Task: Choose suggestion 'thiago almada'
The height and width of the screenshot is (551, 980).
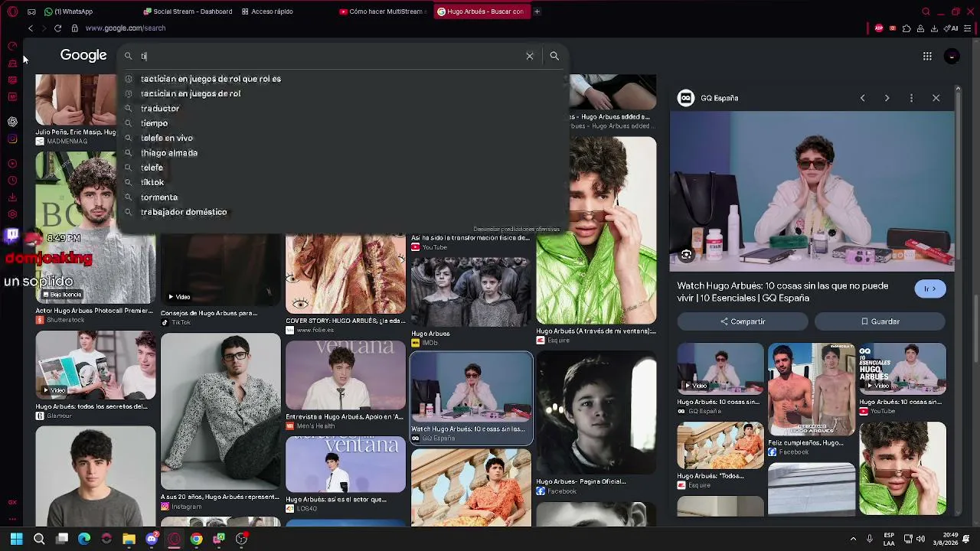Action: pos(169,153)
